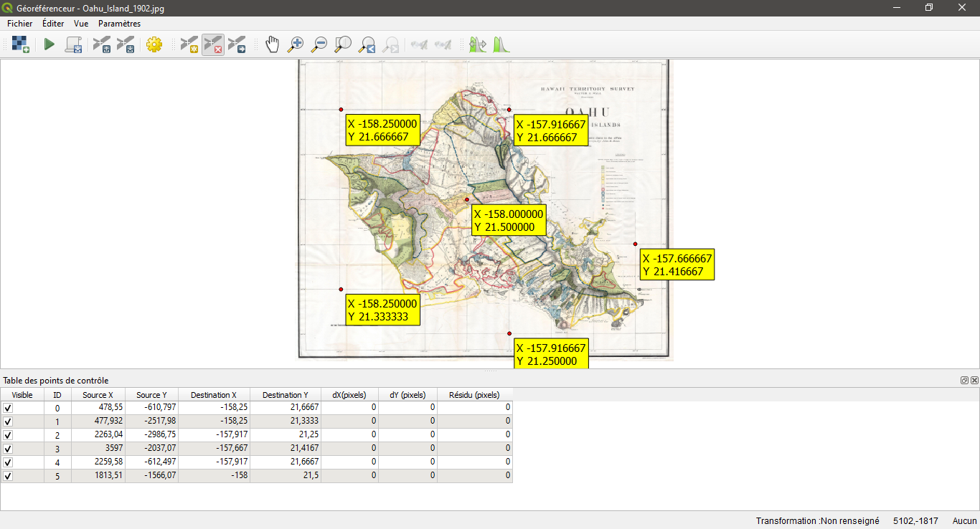
Task: Sort table by Visible column header
Action: click(22, 395)
